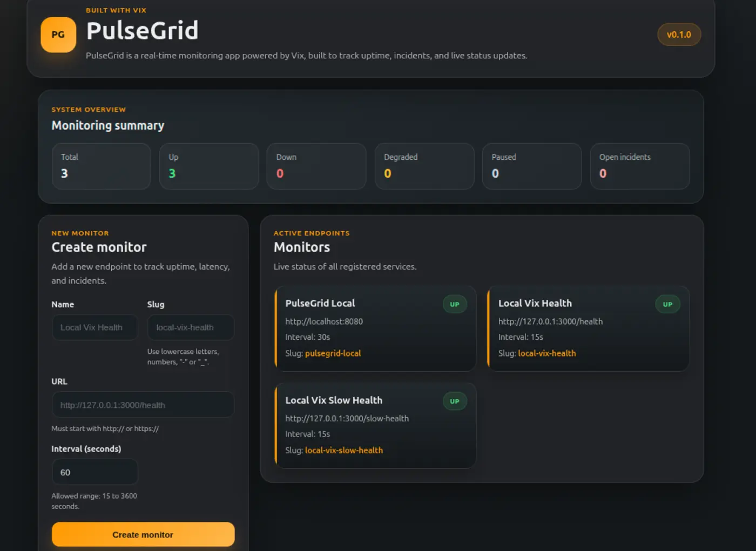The image size is (756, 551).
Task: Select the Total monitors stat card
Action: tap(101, 166)
